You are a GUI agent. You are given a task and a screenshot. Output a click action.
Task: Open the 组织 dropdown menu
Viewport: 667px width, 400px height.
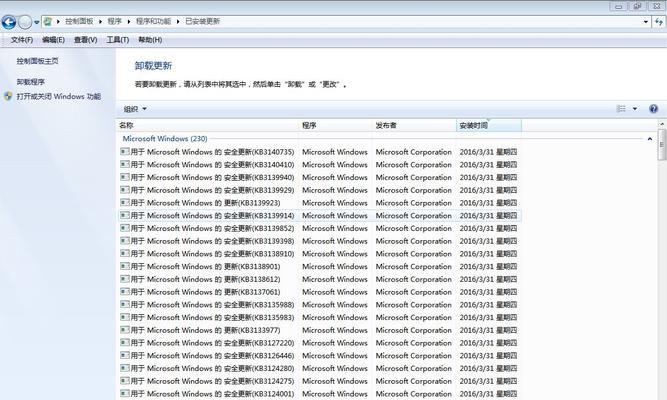coord(135,109)
